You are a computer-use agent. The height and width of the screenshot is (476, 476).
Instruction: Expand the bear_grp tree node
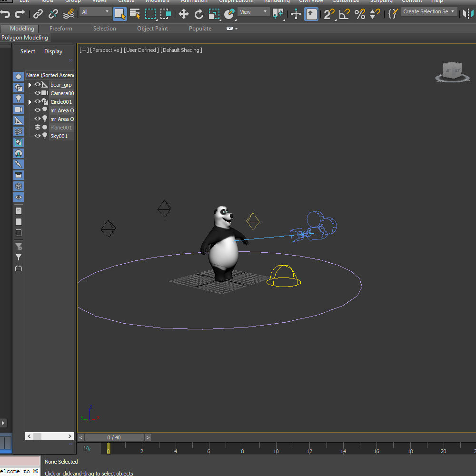click(x=30, y=85)
